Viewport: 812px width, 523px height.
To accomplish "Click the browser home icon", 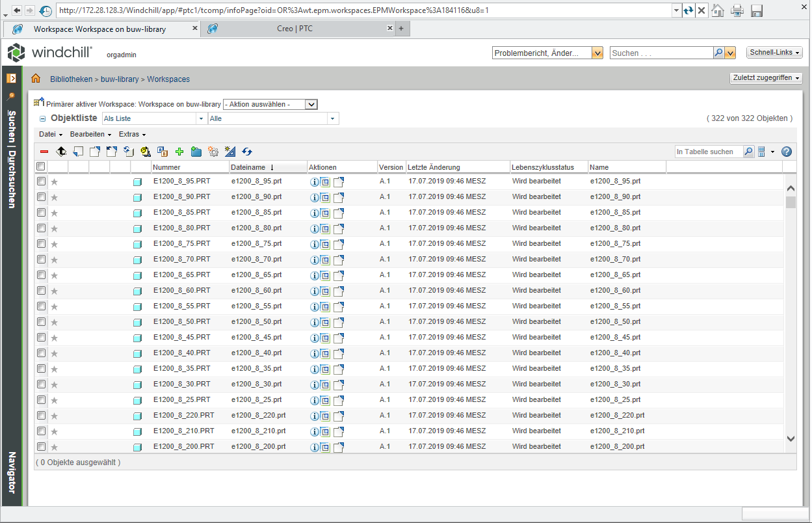I will 718,10.
